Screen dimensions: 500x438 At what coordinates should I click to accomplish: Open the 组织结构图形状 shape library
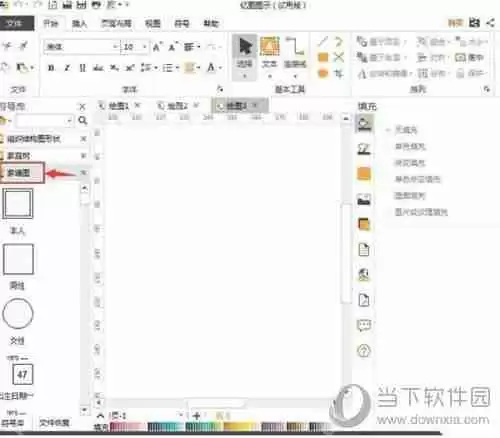pos(33,139)
